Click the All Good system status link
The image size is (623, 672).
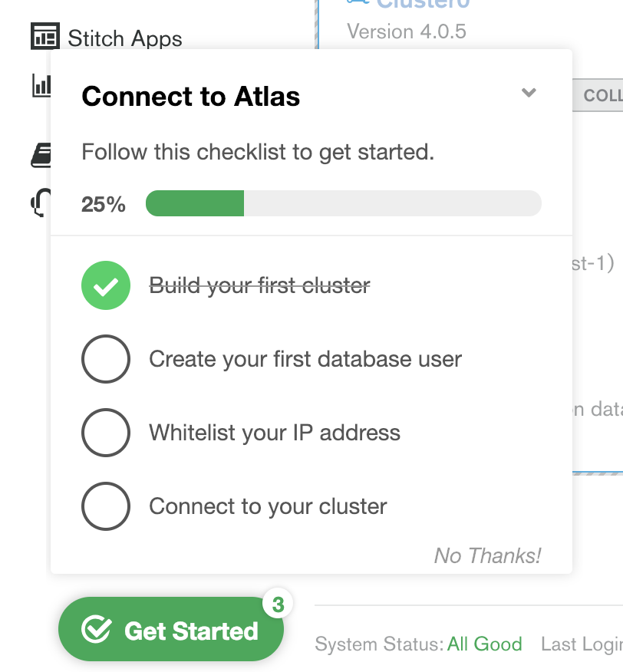[485, 644]
